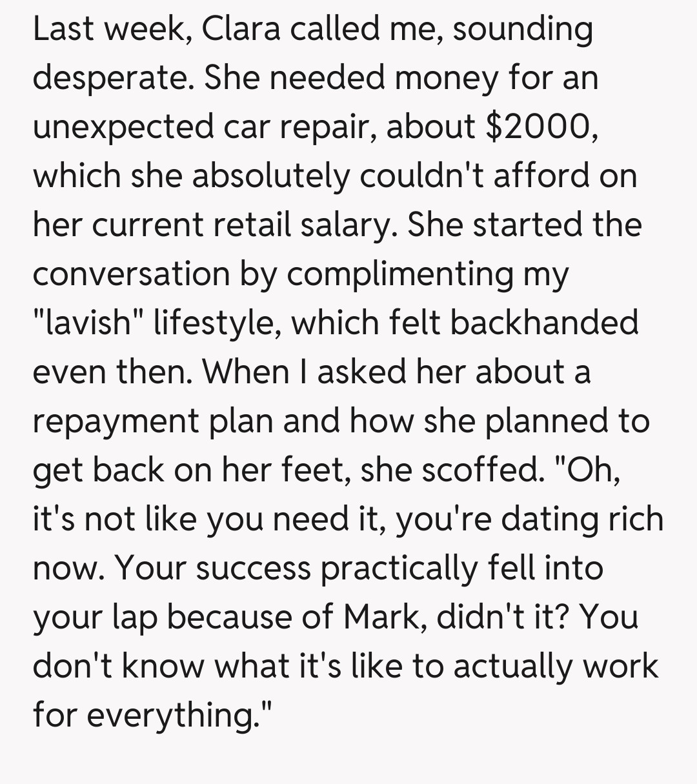Click the word "unexpected"
The image size is (697, 784).
(x=123, y=127)
